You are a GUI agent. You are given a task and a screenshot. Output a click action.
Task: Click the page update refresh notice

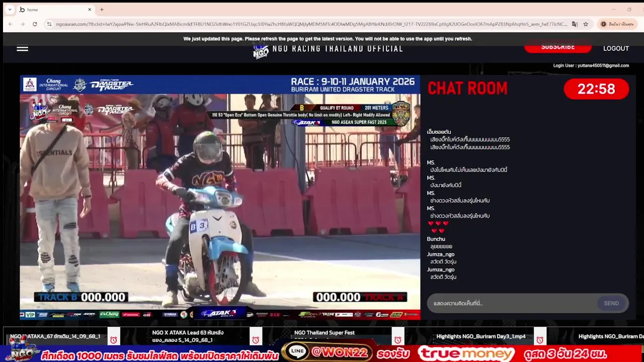(x=328, y=39)
